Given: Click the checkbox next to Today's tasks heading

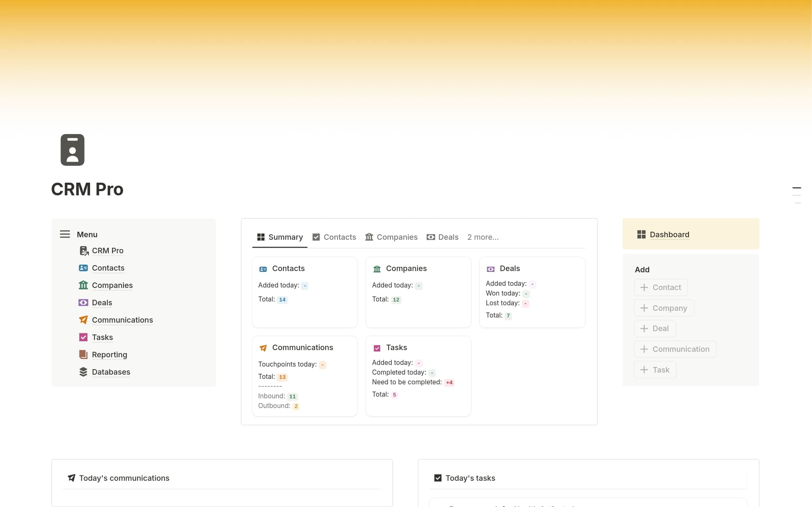Looking at the screenshot, I should coord(438,477).
